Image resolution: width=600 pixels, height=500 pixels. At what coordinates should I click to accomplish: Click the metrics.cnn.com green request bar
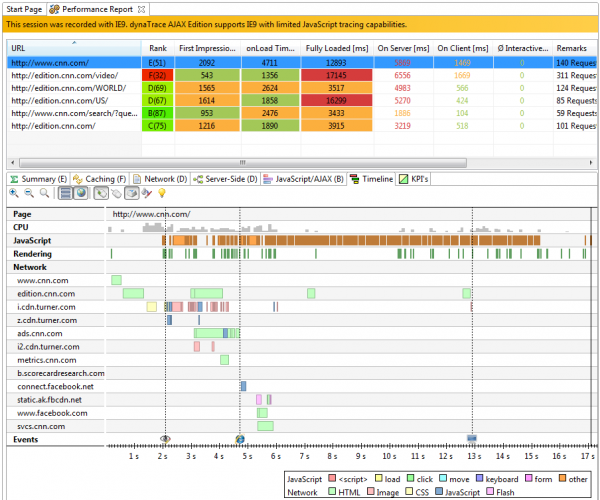coord(224,360)
